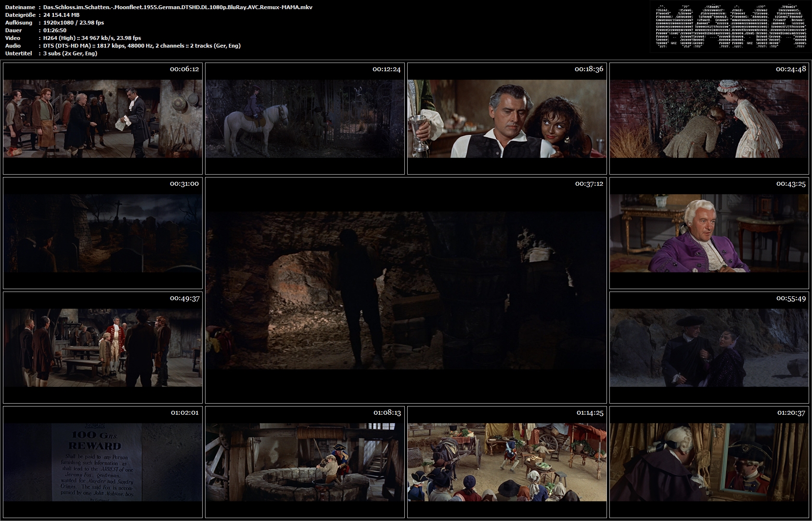Open the night beach couple thumbnail at 00:55:49
This screenshot has height=521, width=812.
pyautogui.click(x=709, y=347)
